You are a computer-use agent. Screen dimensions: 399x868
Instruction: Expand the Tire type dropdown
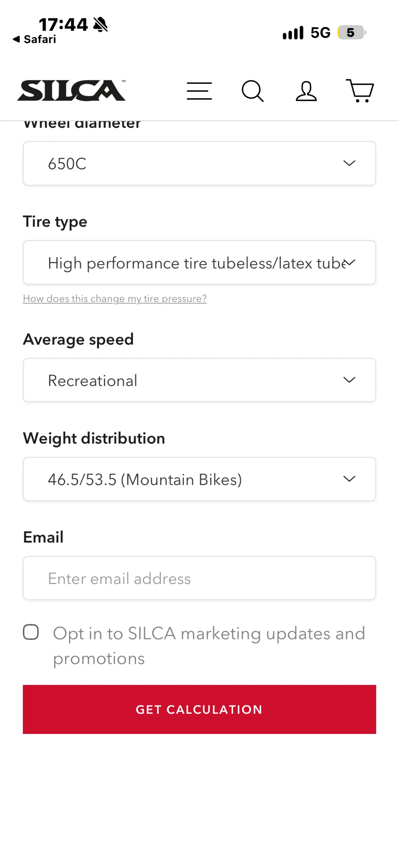pyautogui.click(x=199, y=262)
